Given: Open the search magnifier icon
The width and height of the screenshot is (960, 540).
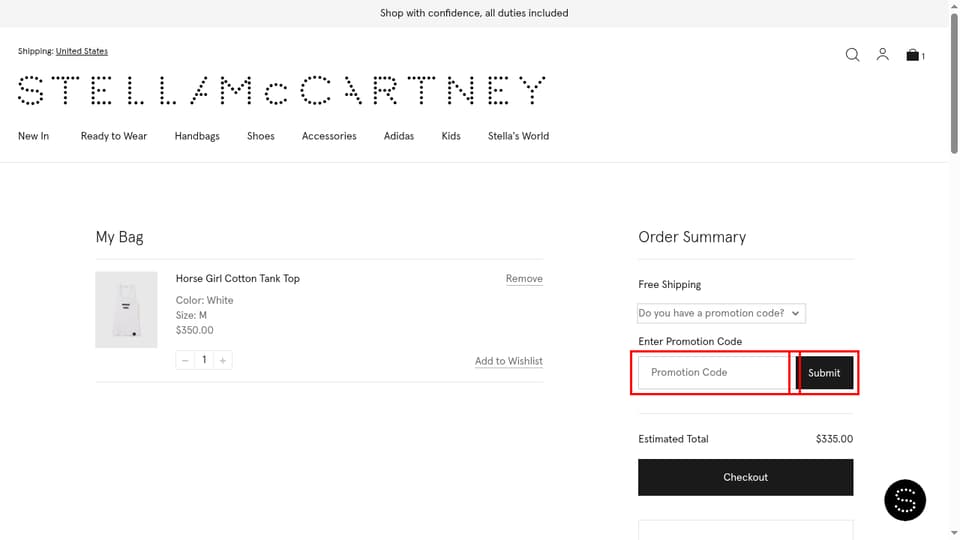Looking at the screenshot, I should click(x=852, y=55).
